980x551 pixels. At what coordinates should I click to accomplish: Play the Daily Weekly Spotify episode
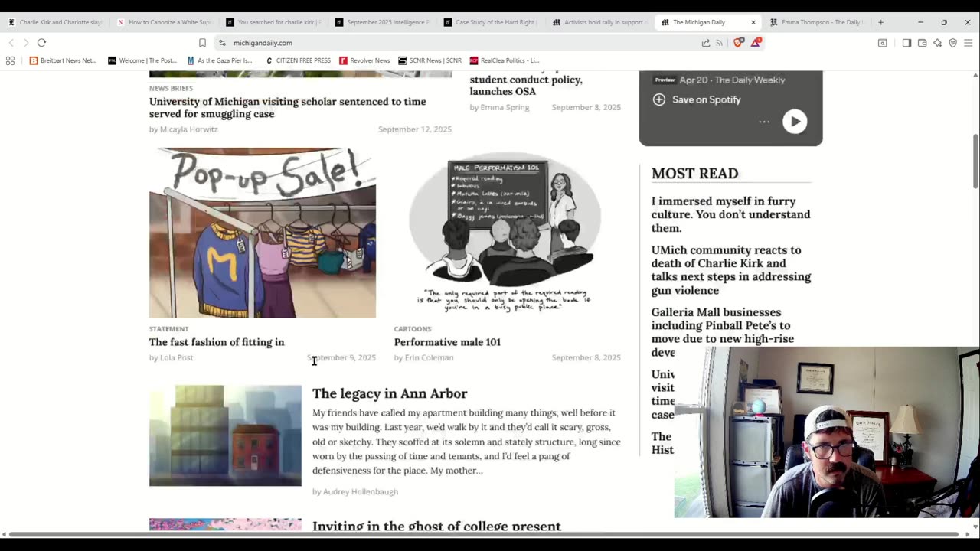[x=795, y=121]
